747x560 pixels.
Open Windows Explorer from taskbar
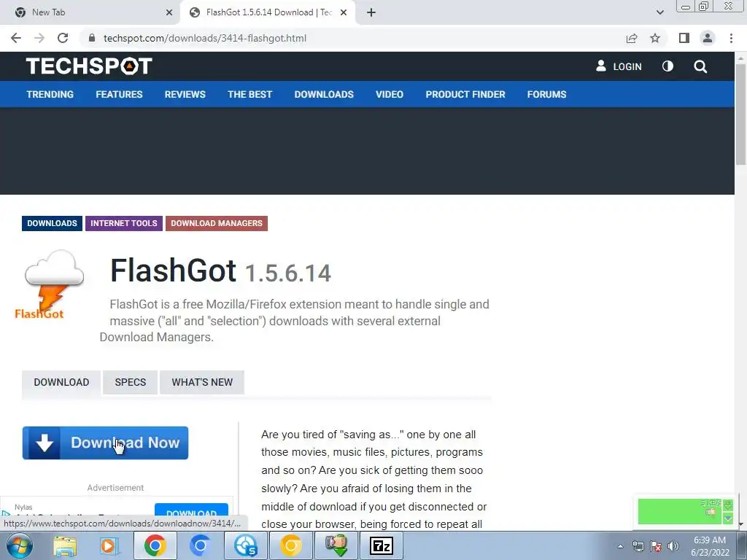click(65, 545)
